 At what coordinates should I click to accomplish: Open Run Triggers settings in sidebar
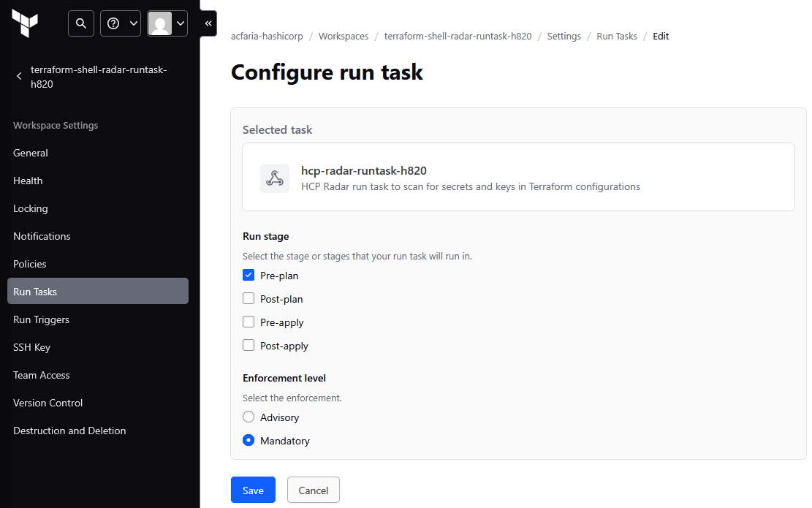(41, 319)
